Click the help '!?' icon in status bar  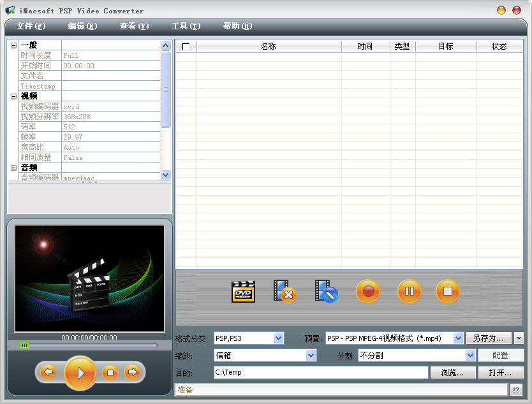coord(515,390)
